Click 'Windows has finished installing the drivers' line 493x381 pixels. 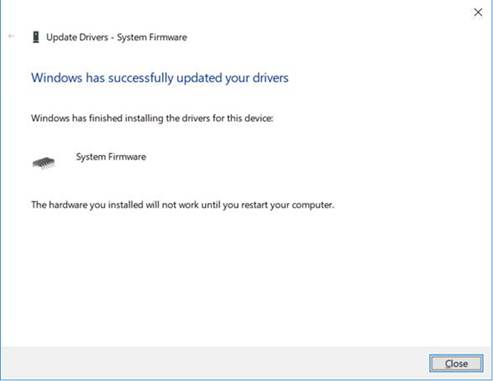click(152, 118)
